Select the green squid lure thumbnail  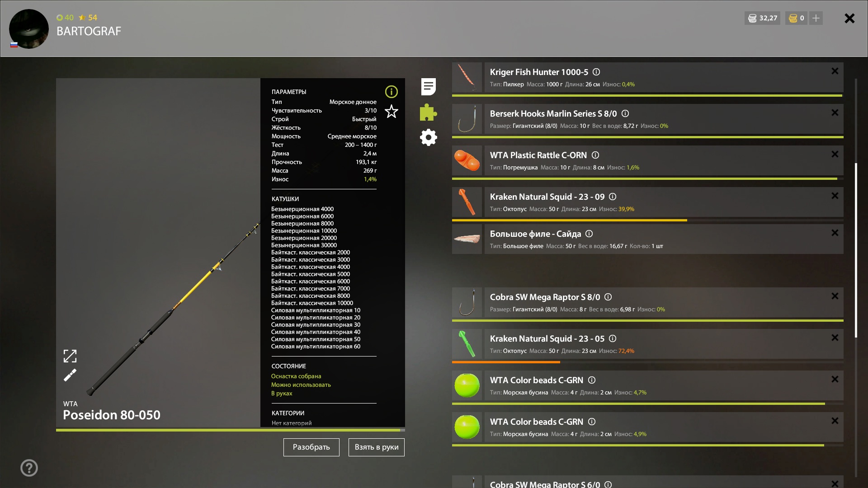point(467,344)
